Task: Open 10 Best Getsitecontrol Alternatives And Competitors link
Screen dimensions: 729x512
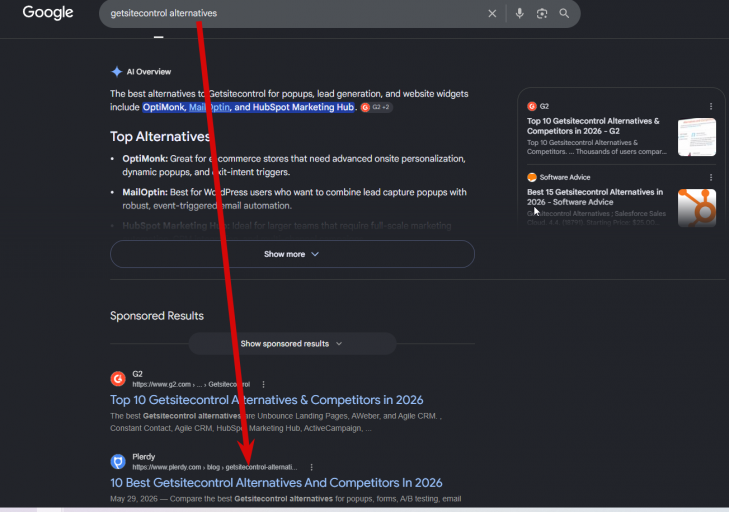Action: (276, 483)
